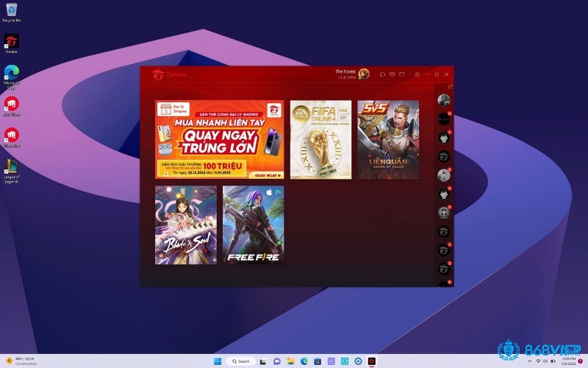Open the Shopee promotion banner

[219, 139]
